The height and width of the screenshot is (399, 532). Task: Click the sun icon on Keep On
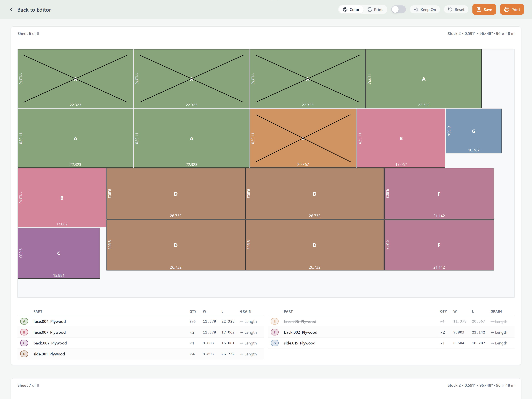[416, 9]
